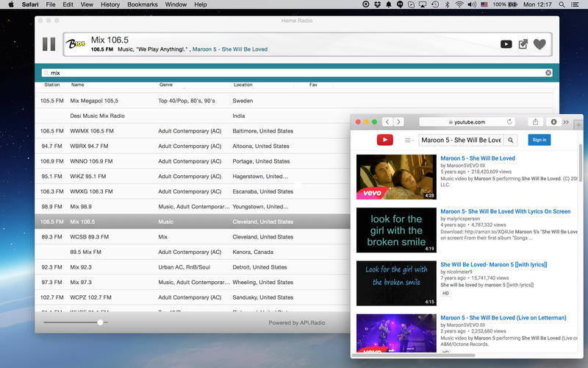Select the Mix 98.9 Youngstown station row
This screenshot has width=588, height=368.
(x=184, y=207)
